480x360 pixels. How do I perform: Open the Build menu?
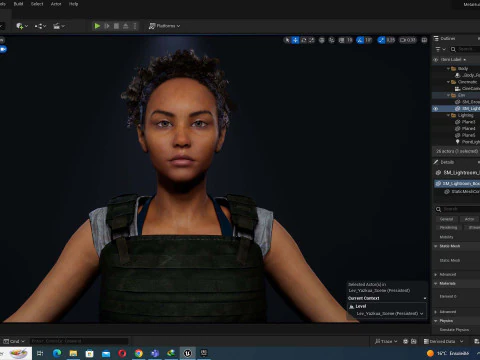(18, 4)
